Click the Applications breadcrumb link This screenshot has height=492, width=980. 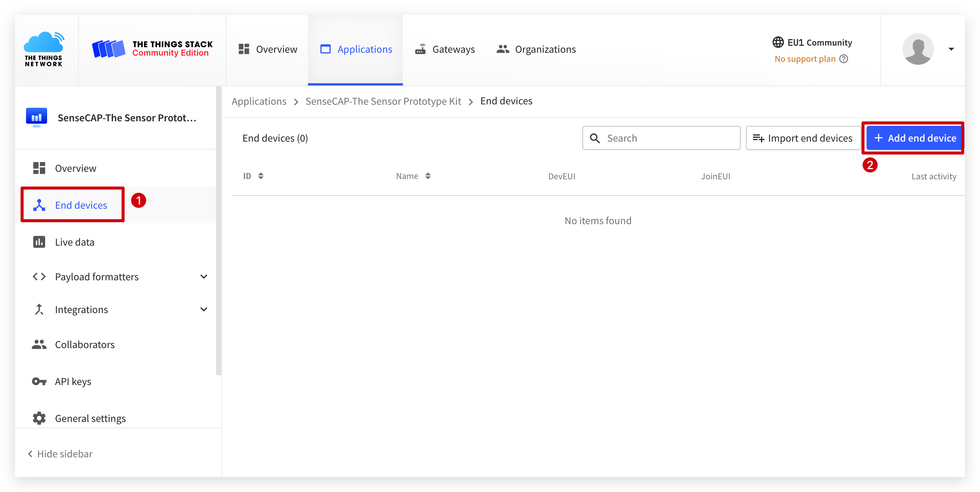(259, 101)
